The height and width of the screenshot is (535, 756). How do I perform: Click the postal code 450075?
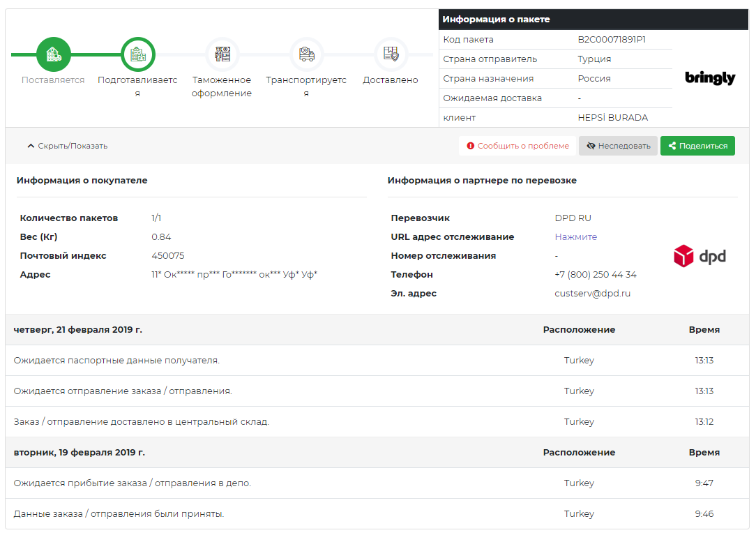click(x=168, y=256)
